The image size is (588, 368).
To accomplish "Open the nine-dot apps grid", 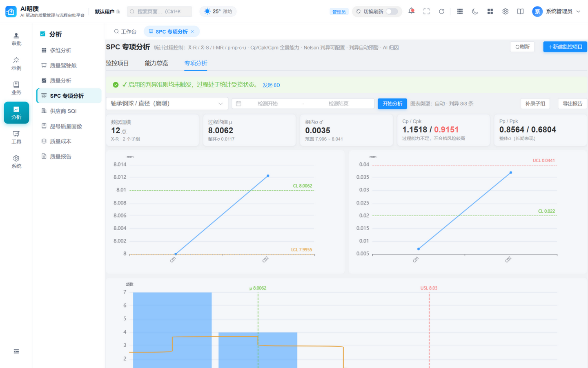I will pyautogui.click(x=460, y=11).
